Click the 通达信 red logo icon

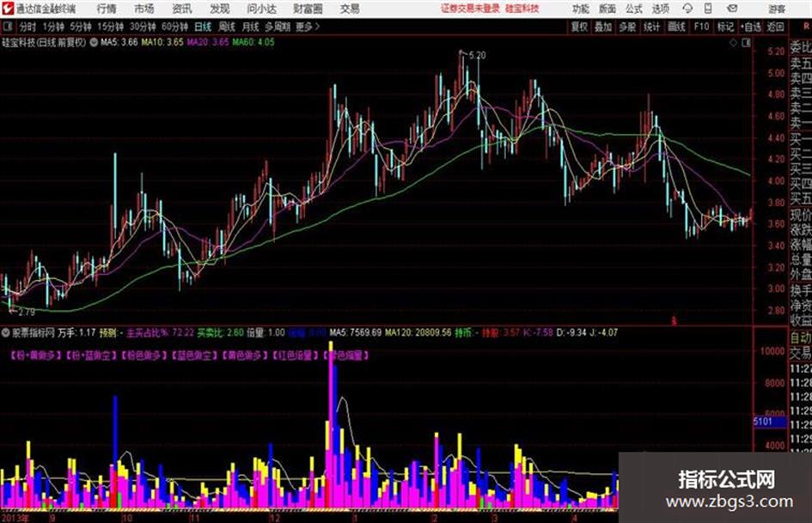[8, 9]
